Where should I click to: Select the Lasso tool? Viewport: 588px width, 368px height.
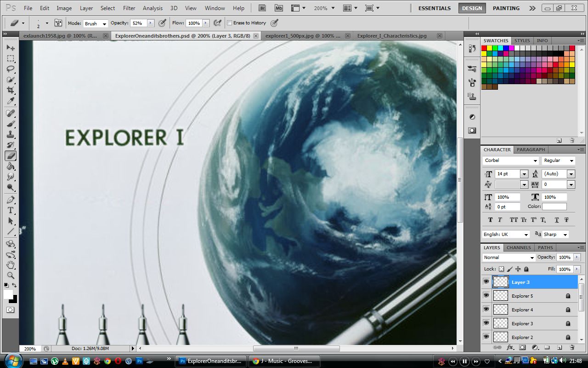[11, 69]
